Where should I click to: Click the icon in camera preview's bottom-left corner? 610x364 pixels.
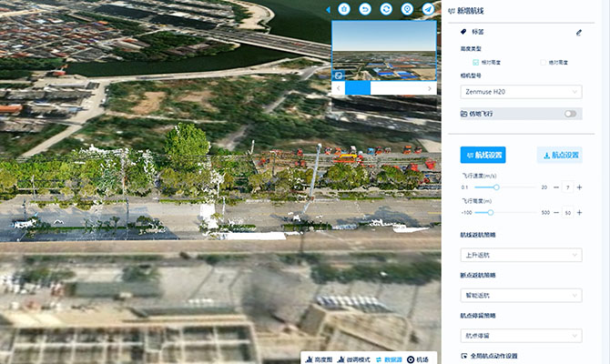pos(339,75)
